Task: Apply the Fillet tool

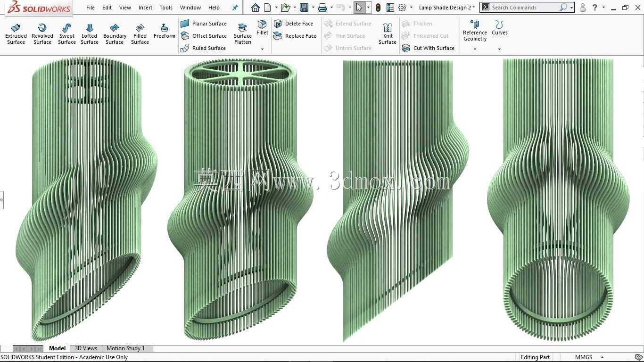Action: [x=262, y=28]
